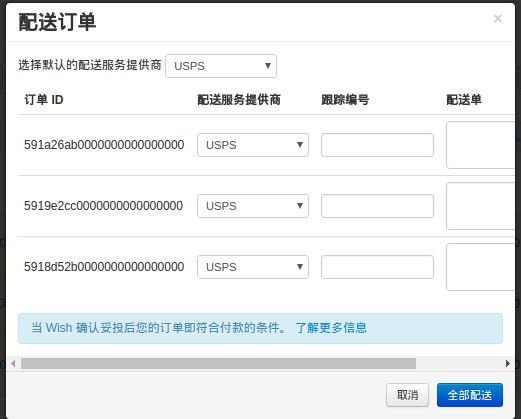This screenshot has height=419, width=521.
Task: Open the 了解更多信息 link
Action: (331, 328)
